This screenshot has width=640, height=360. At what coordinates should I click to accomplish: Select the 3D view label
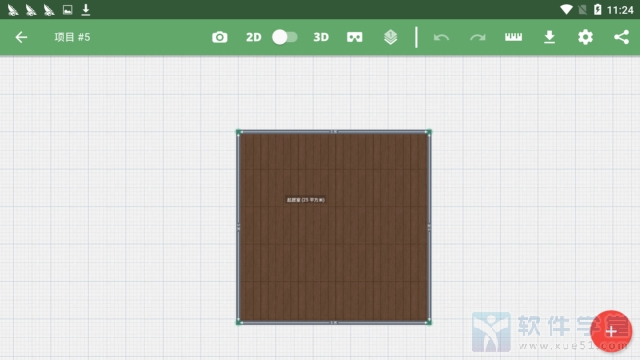[x=321, y=37]
